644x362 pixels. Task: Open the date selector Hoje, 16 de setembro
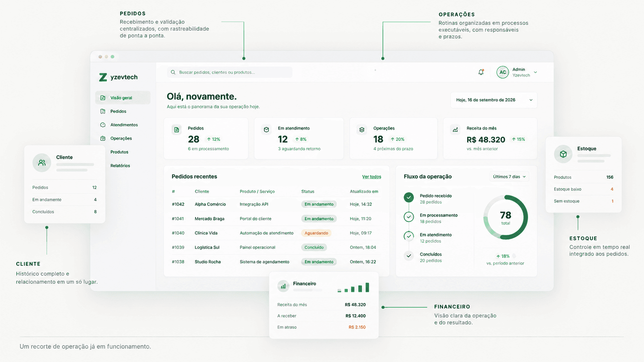tap(494, 100)
